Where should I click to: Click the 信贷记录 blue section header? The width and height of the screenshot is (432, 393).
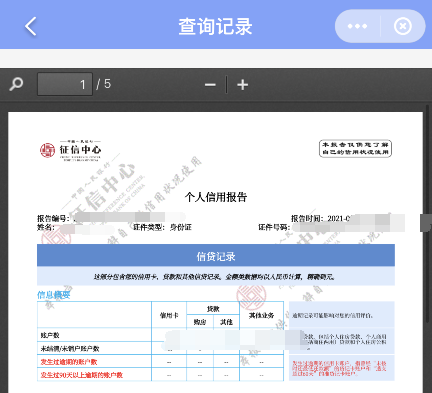[216, 255]
